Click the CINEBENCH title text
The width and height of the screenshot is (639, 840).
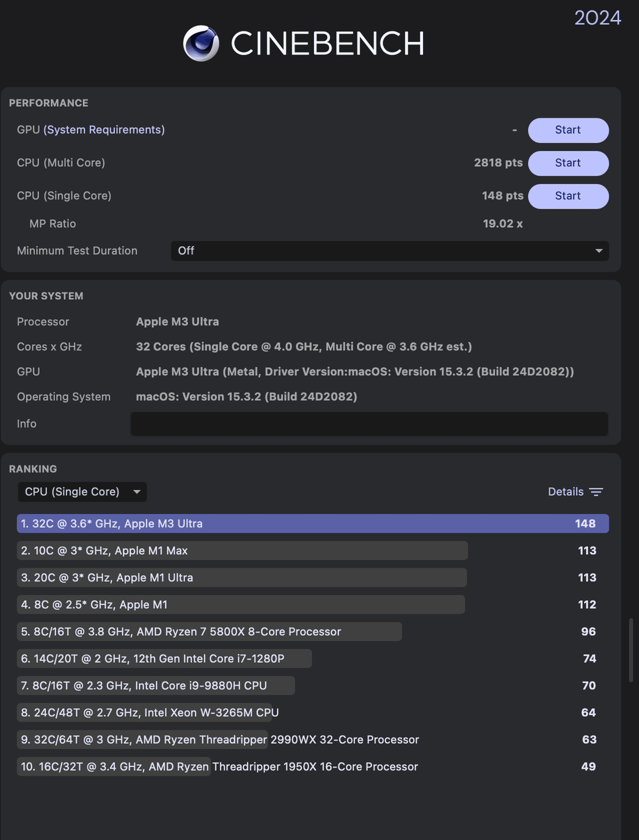(327, 44)
